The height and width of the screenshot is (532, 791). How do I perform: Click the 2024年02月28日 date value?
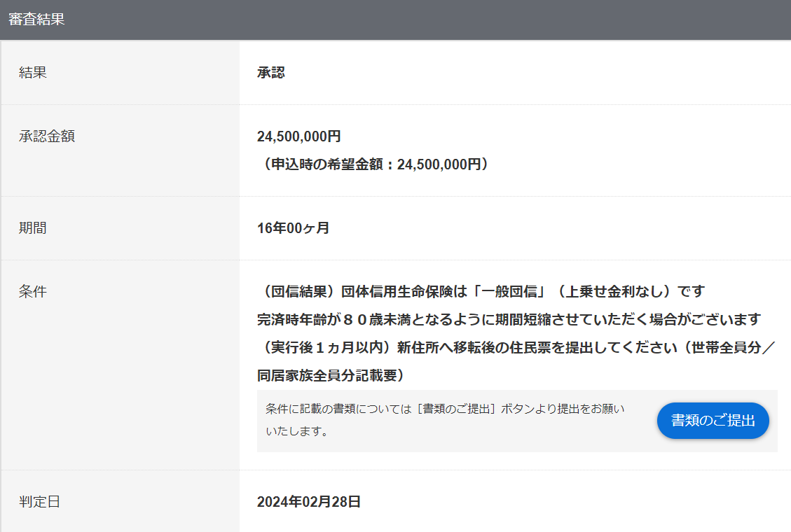(x=309, y=502)
